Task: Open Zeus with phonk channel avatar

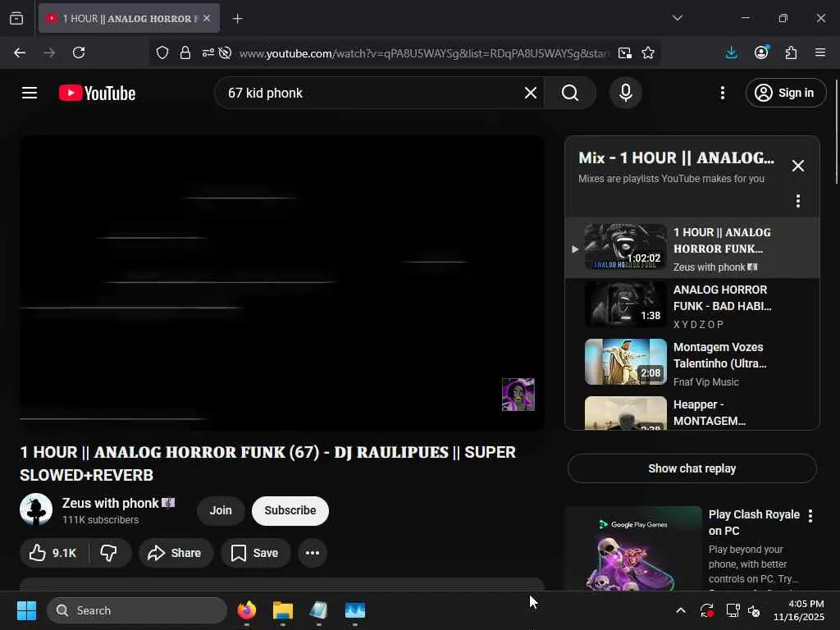Action: click(36, 509)
